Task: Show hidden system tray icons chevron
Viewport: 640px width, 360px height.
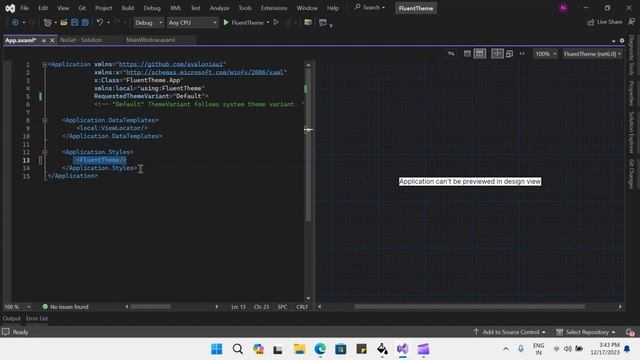Action: (506, 349)
